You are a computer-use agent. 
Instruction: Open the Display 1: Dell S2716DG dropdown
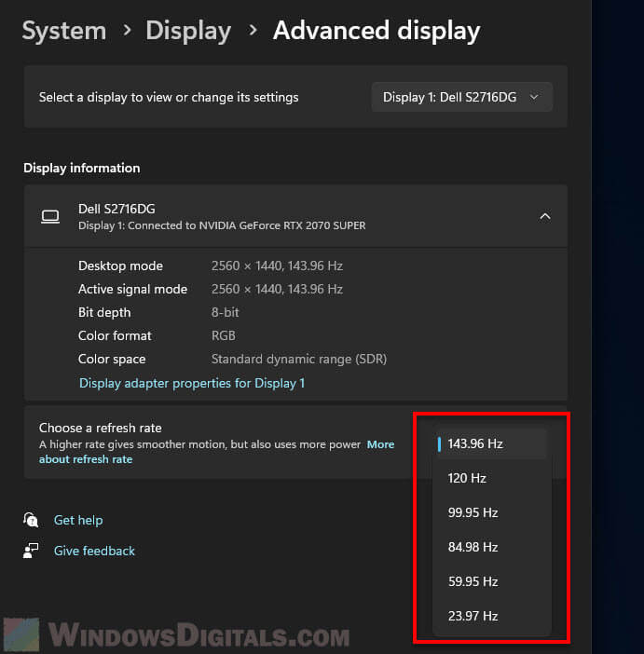point(462,97)
